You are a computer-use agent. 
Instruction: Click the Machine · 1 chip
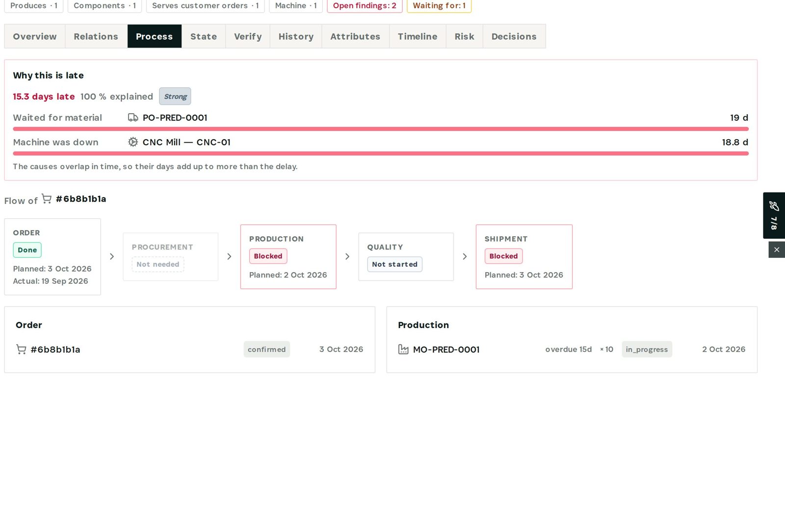[296, 6]
